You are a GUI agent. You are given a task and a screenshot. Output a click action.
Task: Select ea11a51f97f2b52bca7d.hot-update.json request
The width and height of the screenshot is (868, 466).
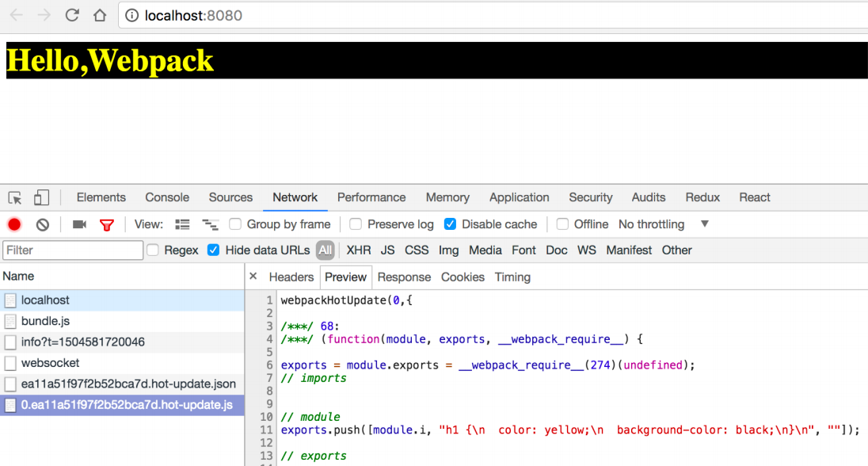pos(122,384)
